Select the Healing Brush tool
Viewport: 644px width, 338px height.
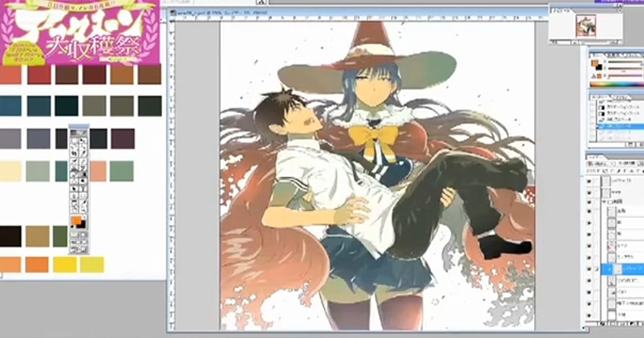pos(75,160)
